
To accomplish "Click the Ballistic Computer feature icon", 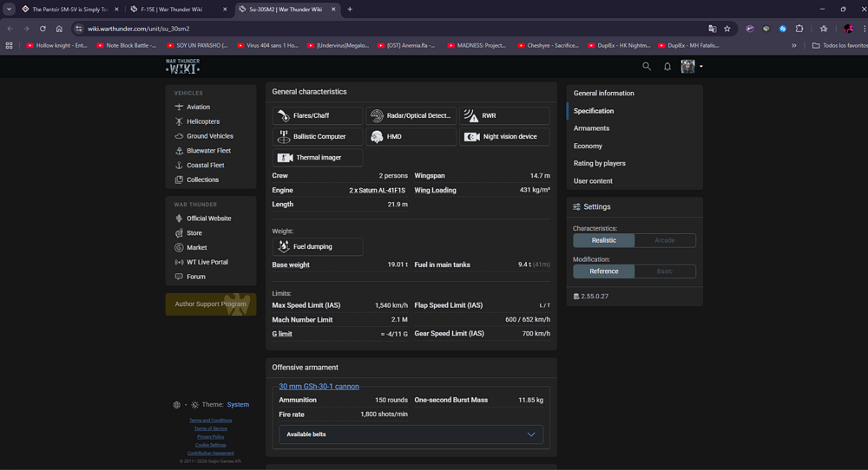I will 284,137.
